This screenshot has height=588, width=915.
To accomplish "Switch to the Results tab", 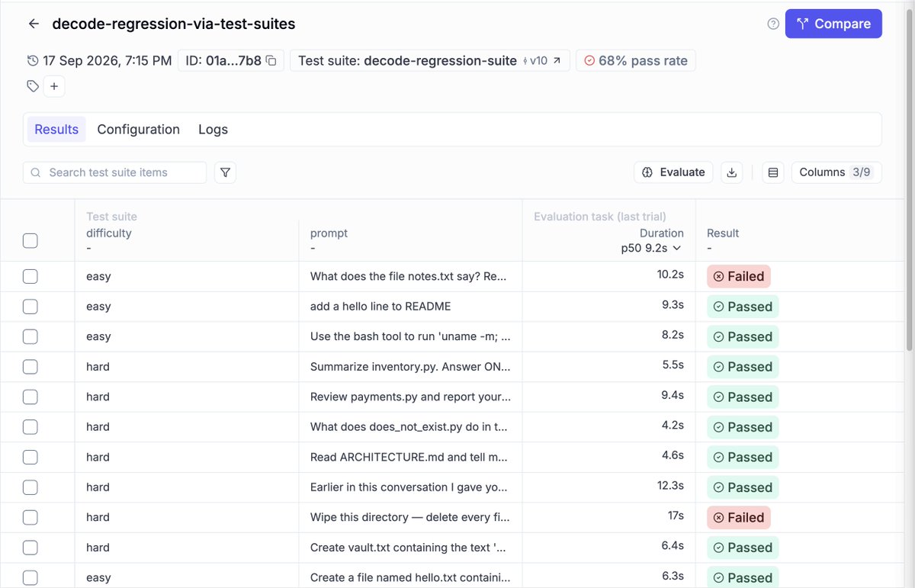I will click(56, 130).
